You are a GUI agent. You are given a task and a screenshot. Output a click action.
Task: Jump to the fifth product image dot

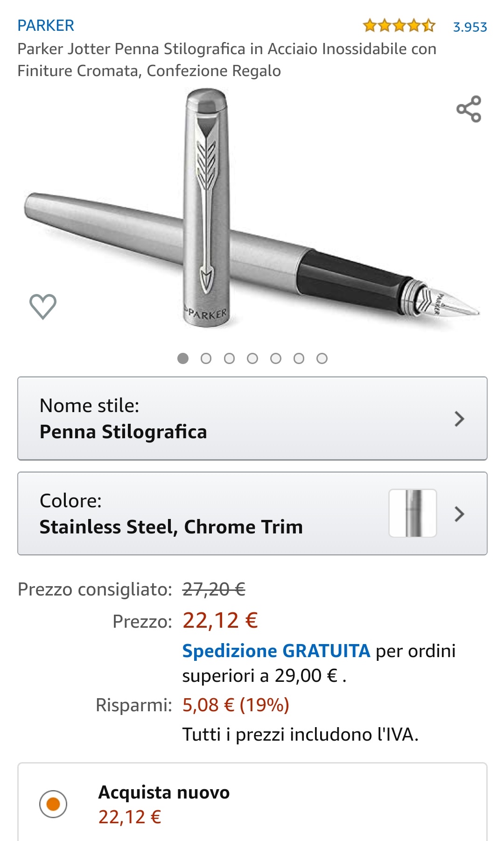click(276, 358)
